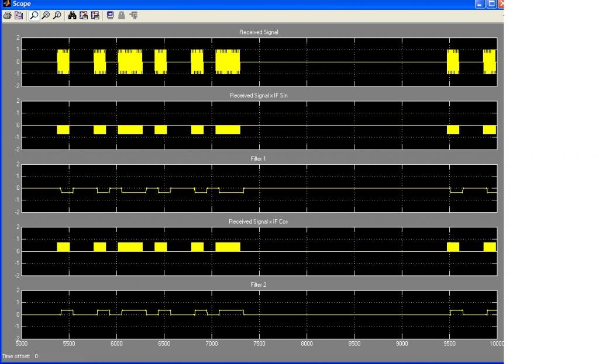Minimize the Scope window

(x=480, y=4)
